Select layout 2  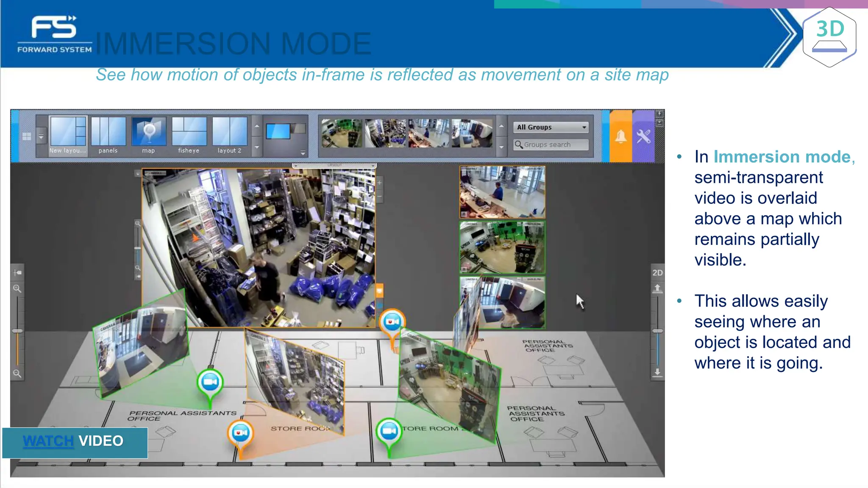click(x=229, y=136)
